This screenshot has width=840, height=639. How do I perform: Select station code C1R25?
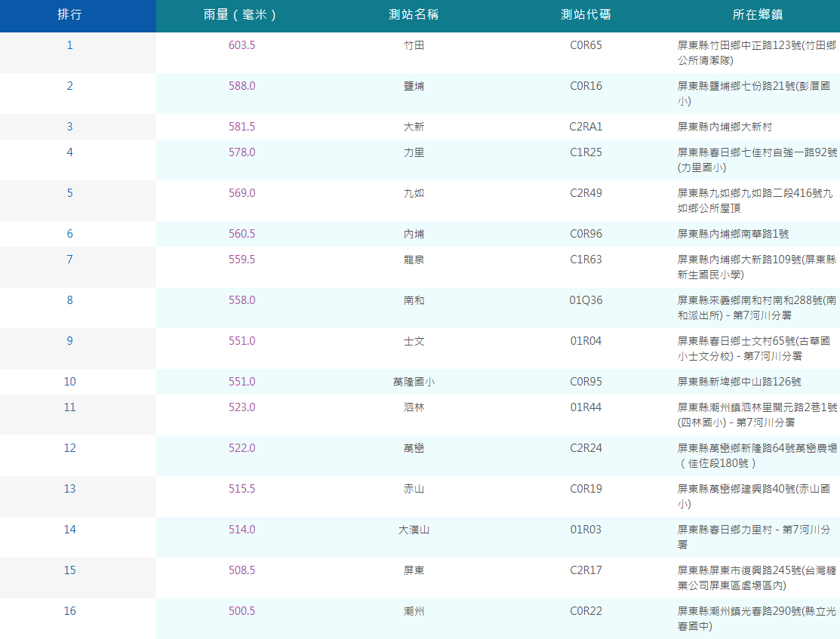[586, 152]
